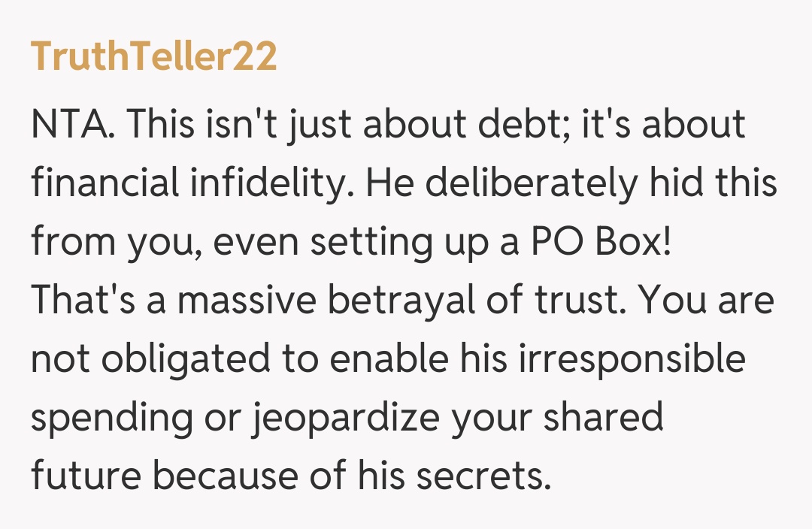Click the word "obligated"
Screen dimensions: 812x529
(186, 359)
